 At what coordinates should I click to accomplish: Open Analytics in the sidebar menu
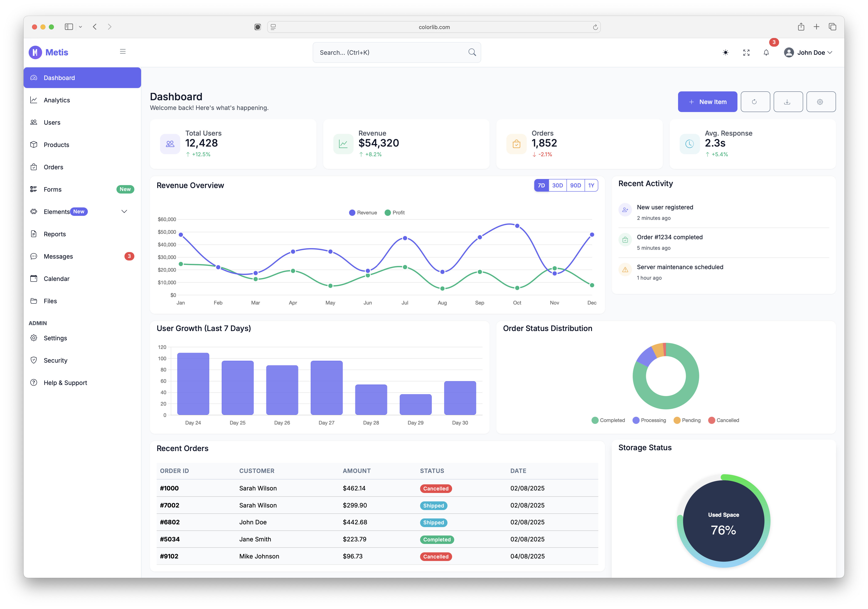57,100
